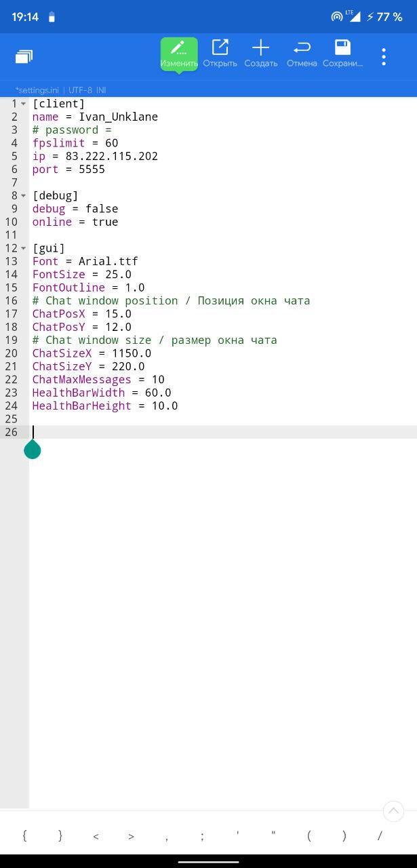Place cursor on HealthBarHeight = 10.0 line
Screen dimensions: 417x868
click(105, 406)
